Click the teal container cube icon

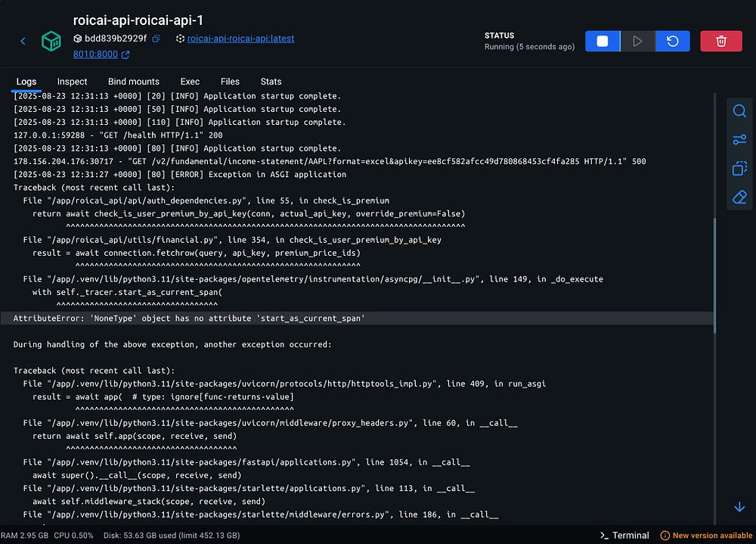pos(51,41)
